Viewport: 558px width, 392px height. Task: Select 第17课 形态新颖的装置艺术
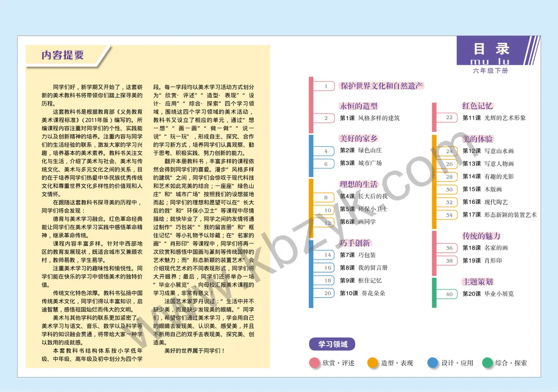[499, 215]
